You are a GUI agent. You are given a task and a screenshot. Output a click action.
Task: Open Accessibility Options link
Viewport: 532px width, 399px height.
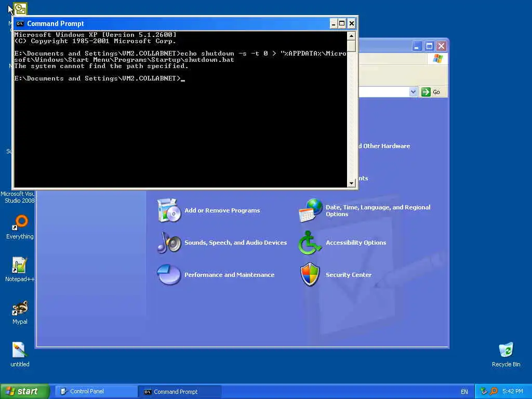356,243
